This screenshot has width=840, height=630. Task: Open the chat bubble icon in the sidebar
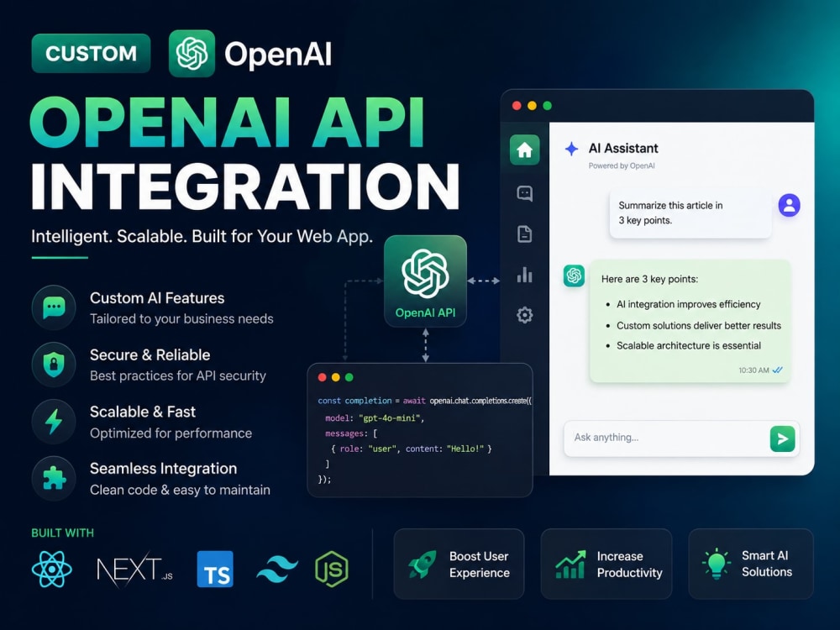point(524,193)
